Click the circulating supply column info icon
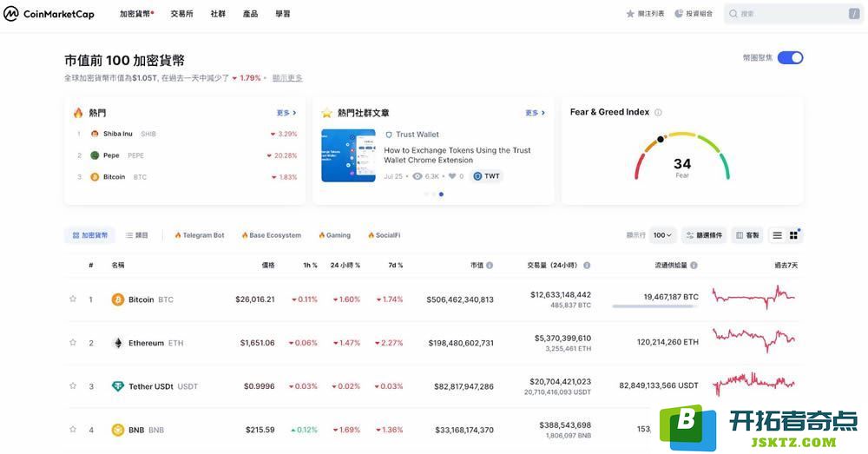Screen dimensions: 868x454 point(694,266)
